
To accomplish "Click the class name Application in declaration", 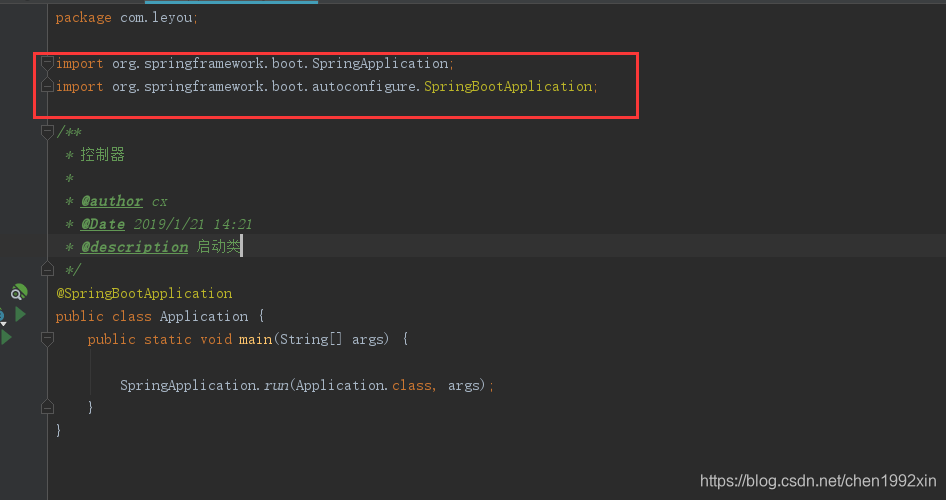I will pos(204,316).
